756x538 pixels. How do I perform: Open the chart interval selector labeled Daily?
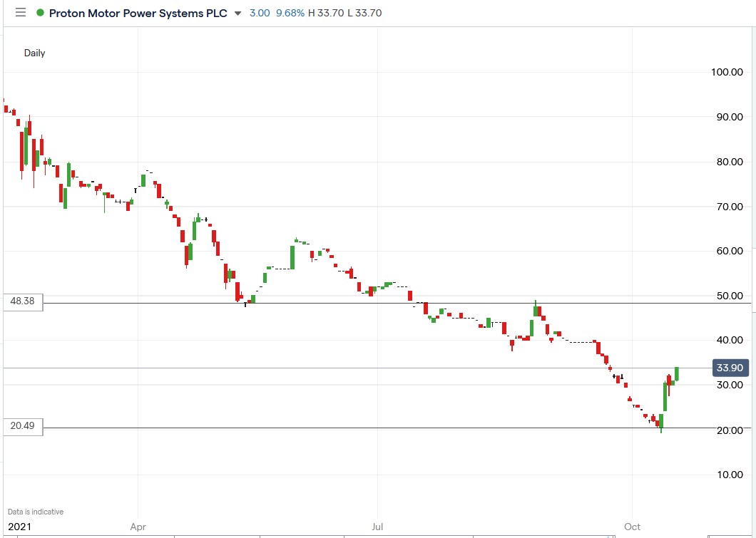[x=34, y=53]
